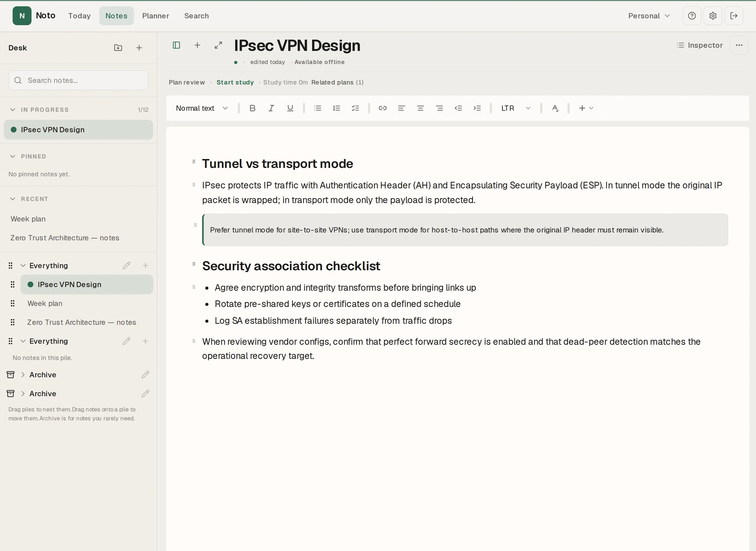Toggle numbered list

(337, 108)
